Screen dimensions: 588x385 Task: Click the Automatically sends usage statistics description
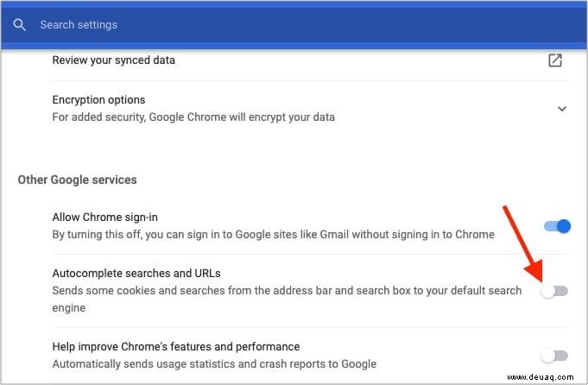click(214, 364)
